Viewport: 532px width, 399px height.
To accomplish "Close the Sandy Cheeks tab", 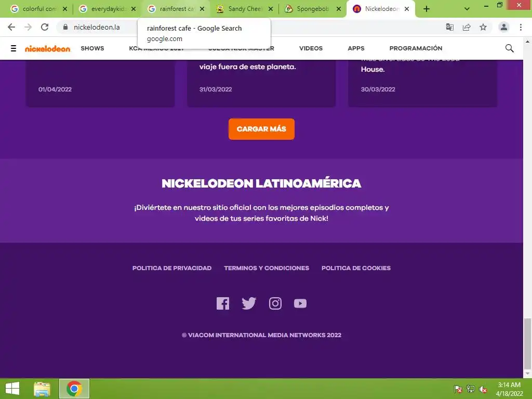I will (270, 9).
